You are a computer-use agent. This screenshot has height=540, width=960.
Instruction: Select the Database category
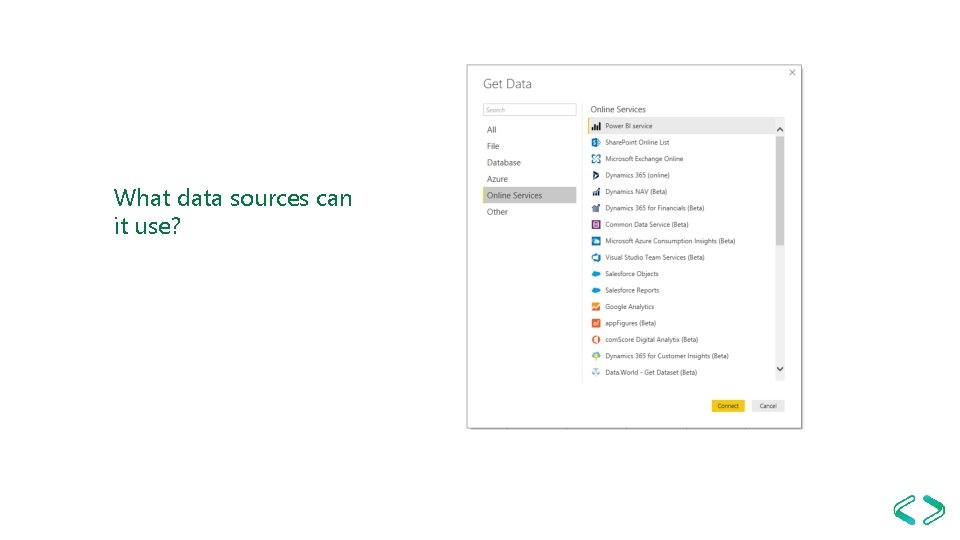pyautogui.click(x=504, y=163)
